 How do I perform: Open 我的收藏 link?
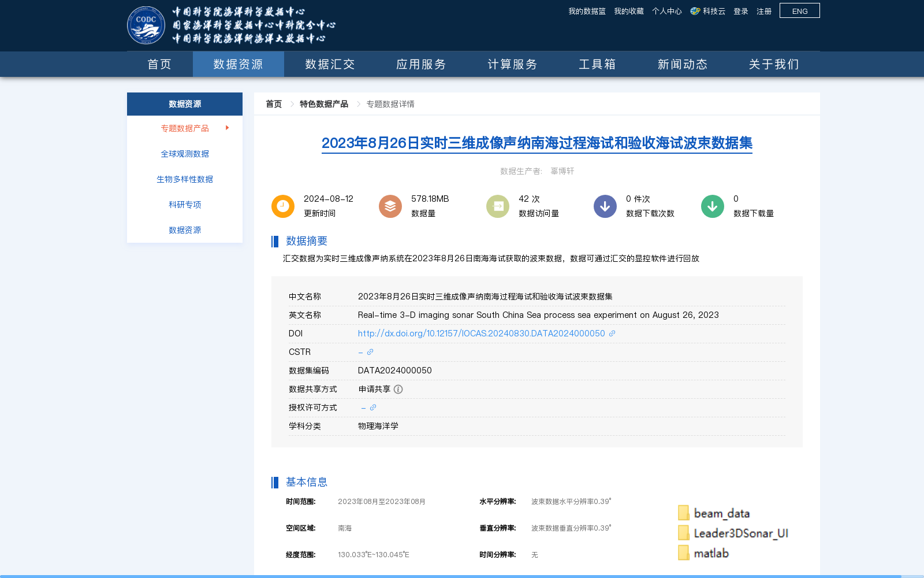(629, 11)
